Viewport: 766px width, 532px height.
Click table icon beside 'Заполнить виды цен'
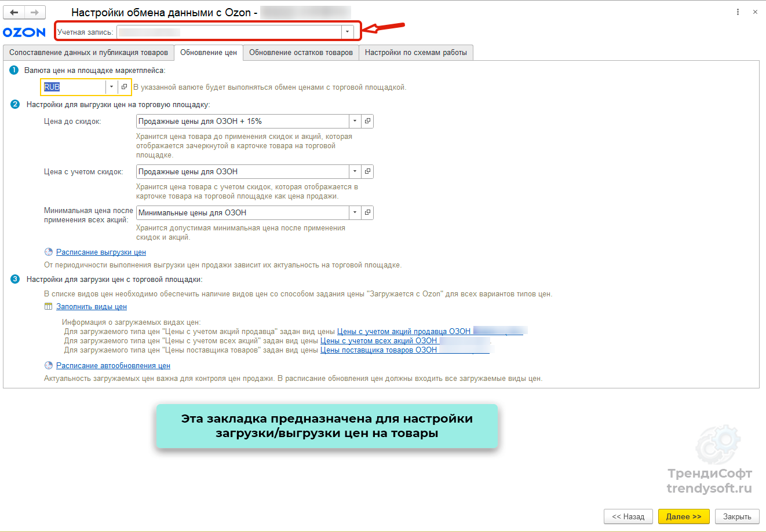(49, 307)
